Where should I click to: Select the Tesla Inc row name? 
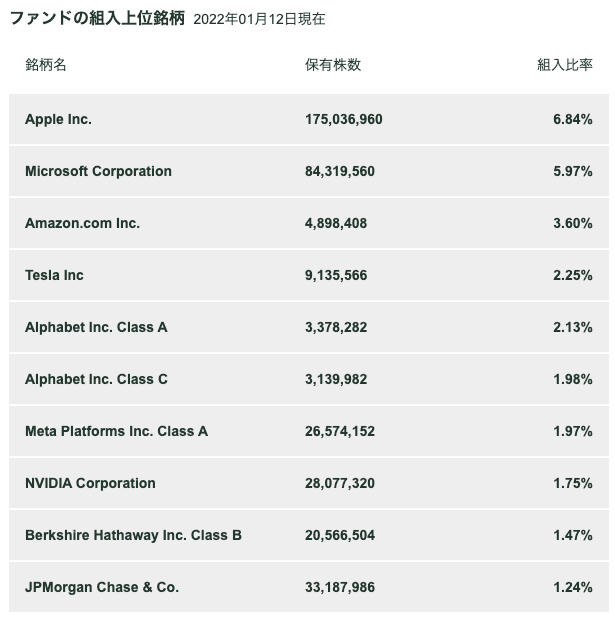(54, 275)
